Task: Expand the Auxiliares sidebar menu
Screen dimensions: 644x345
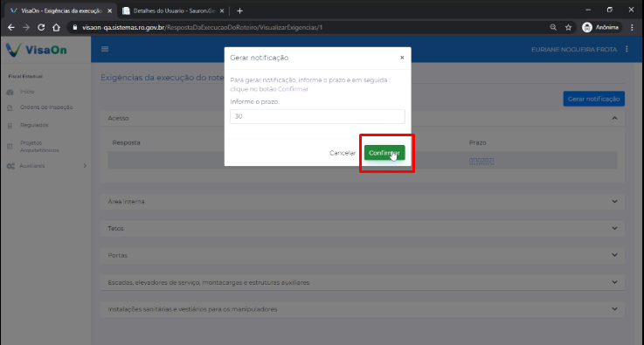Action: coord(46,166)
